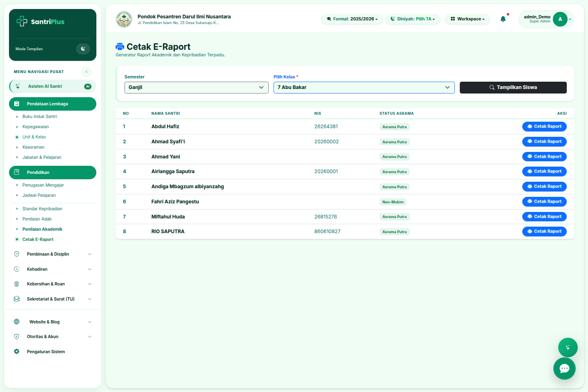Click the admin avatar circle
The image size is (588, 392).
pos(560,19)
